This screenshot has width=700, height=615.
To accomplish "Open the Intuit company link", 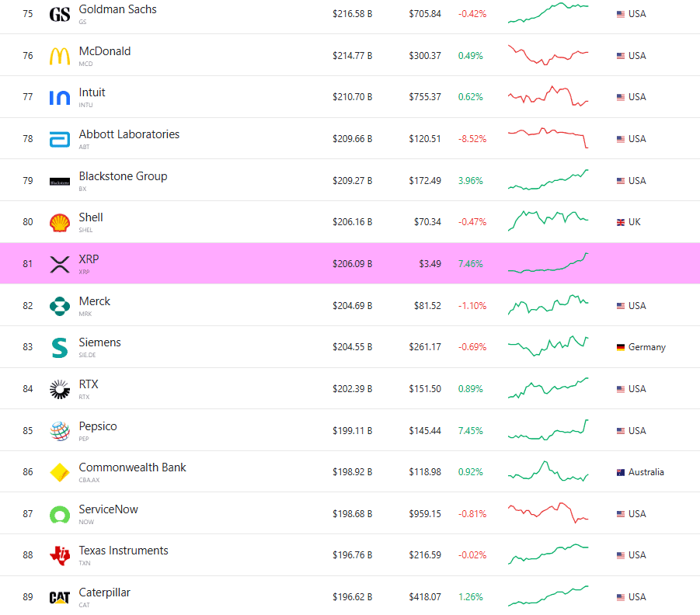I will tap(92, 92).
